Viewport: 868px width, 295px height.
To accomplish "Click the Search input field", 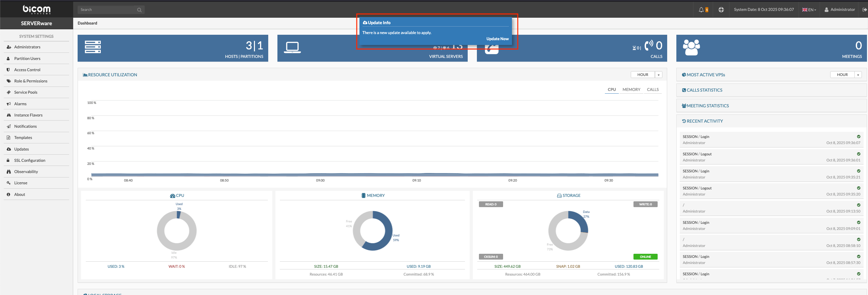I will (107, 10).
